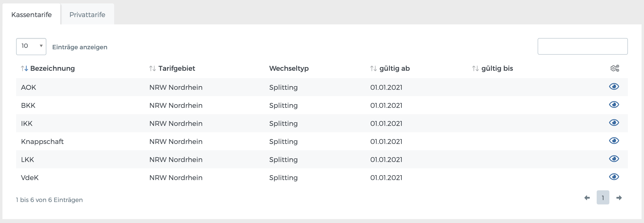Click the page 1 pagination button

click(603, 197)
